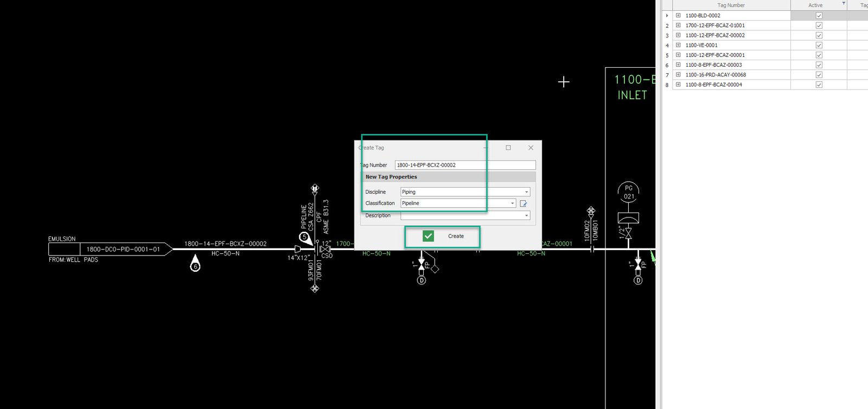Expand the 1700-12-EPF-BCAZ-01001 row
The width and height of the screenshot is (868, 409).
click(x=678, y=25)
